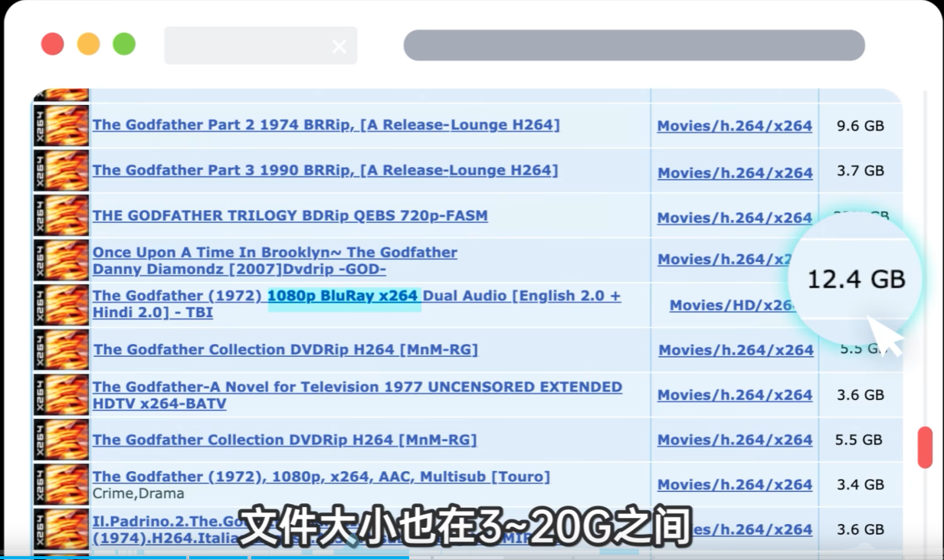This screenshot has width=944, height=560.
Task: Click the yellow window minimize dot
Action: (x=88, y=44)
